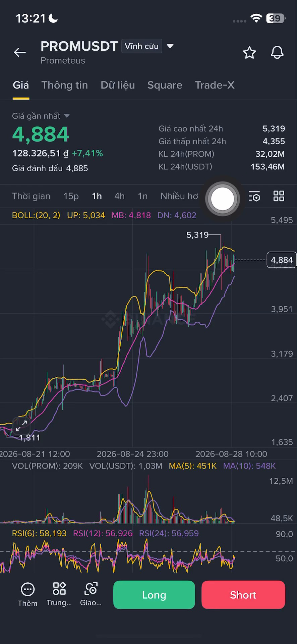The height and width of the screenshot is (644, 297).
Task: Open the Vĩnh cửu contract type selector
Action: coord(141,46)
